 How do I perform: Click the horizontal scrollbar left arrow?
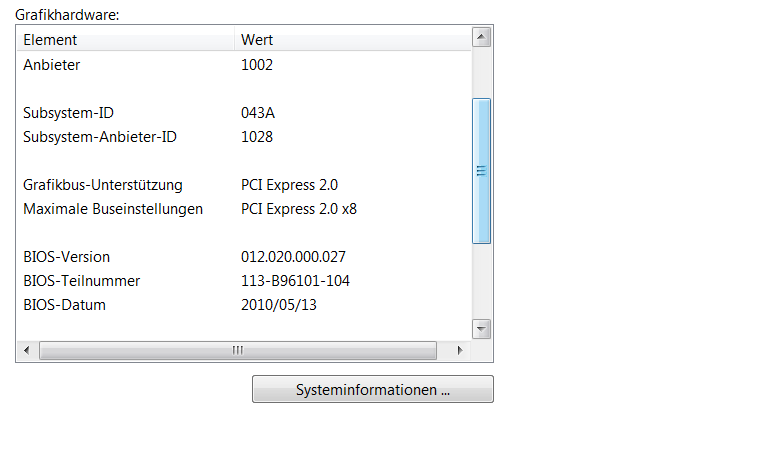27,351
